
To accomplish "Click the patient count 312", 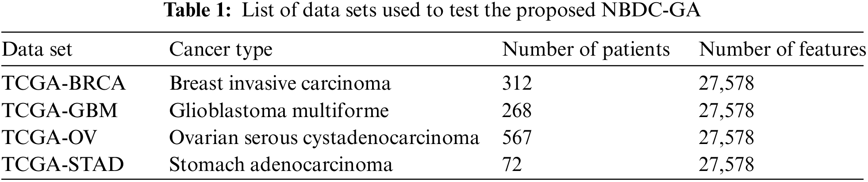I will pyautogui.click(x=517, y=83).
